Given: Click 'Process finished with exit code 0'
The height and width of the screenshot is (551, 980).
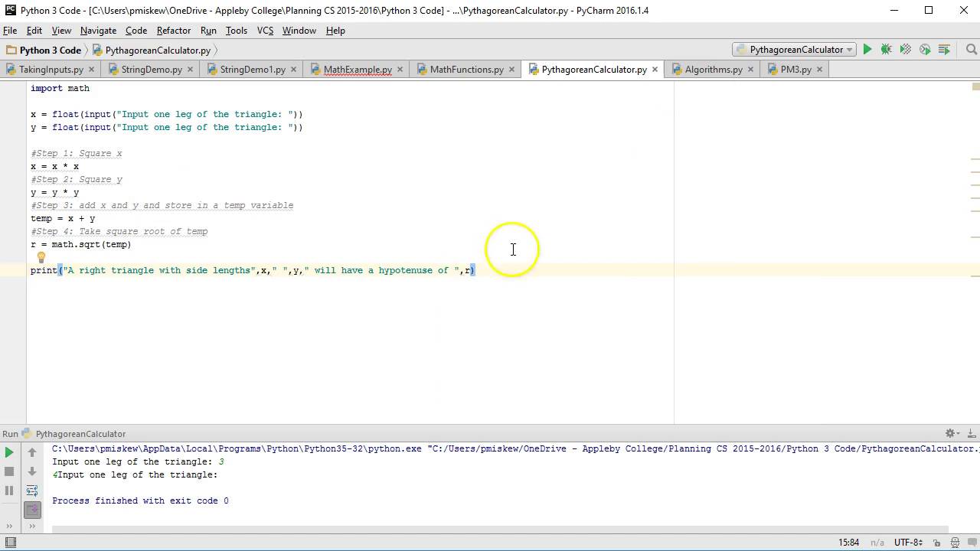Looking at the screenshot, I should click(x=140, y=500).
